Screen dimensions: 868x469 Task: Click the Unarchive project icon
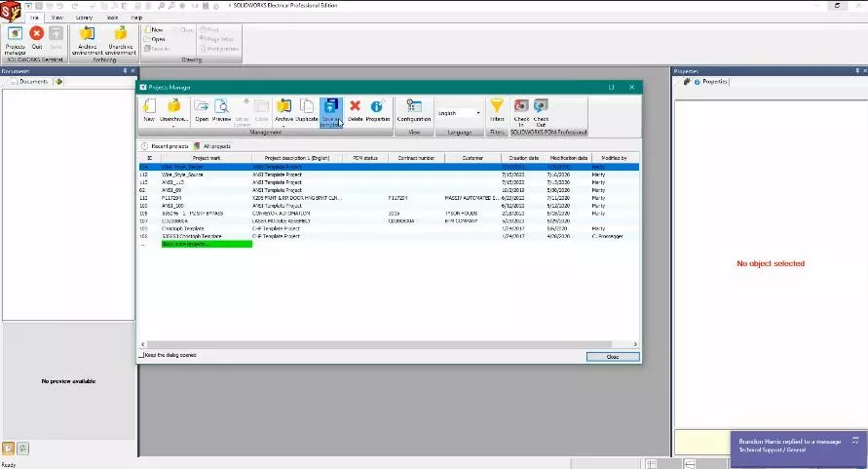tap(173, 108)
